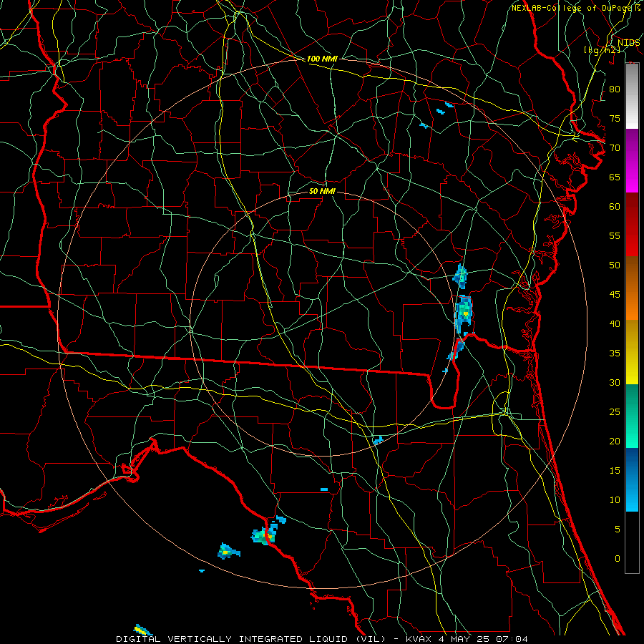Click the legend value 60

(x=615, y=207)
